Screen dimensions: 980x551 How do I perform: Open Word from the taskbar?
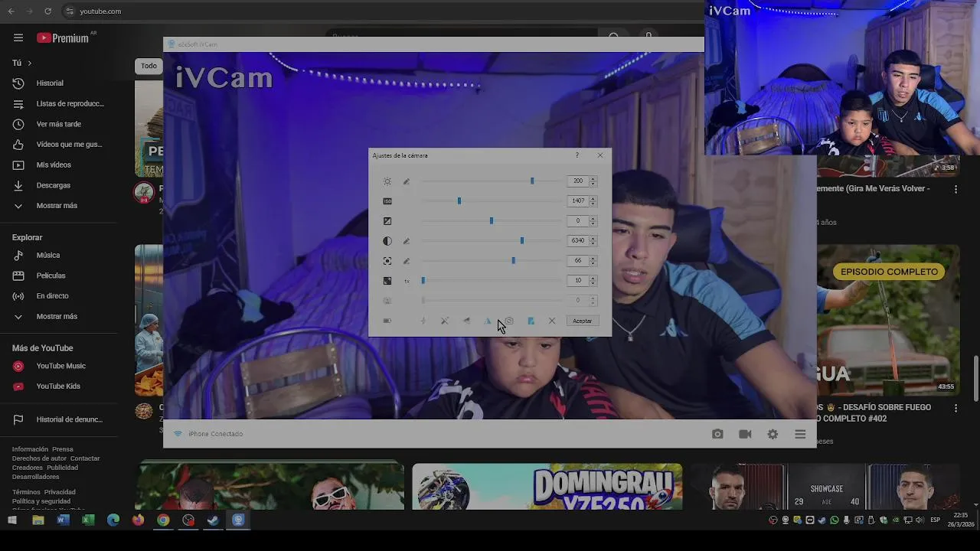63,520
